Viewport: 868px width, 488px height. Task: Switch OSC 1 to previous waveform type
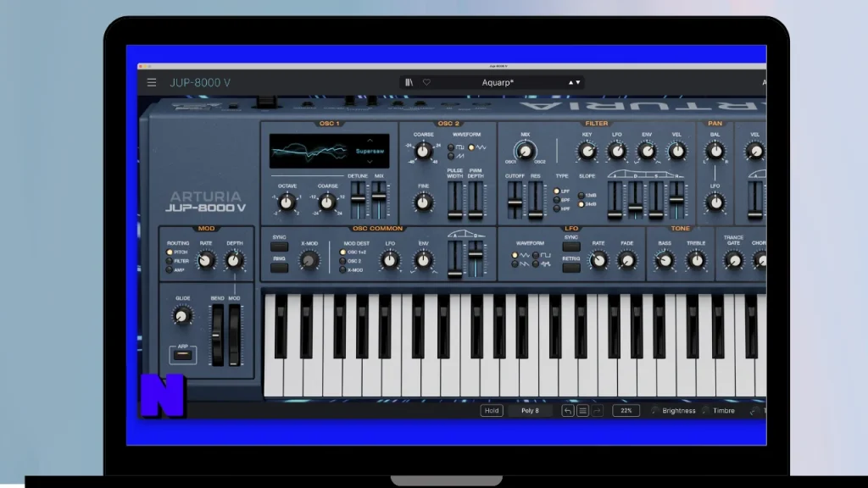(x=370, y=141)
